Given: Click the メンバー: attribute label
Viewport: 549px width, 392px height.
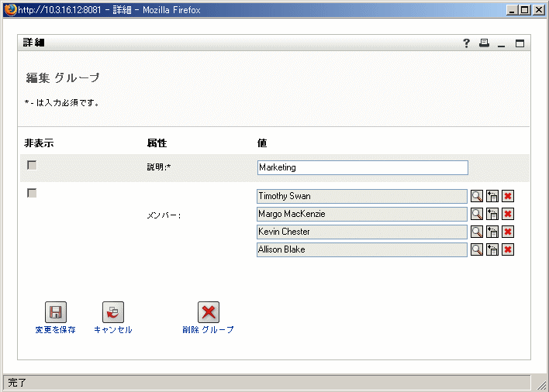Looking at the screenshot, I should pyautogui.click(x=164, y=215).
